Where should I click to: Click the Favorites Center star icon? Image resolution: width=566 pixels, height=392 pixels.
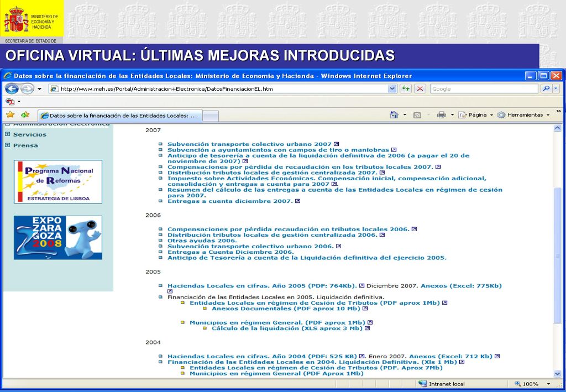point(10,115)
